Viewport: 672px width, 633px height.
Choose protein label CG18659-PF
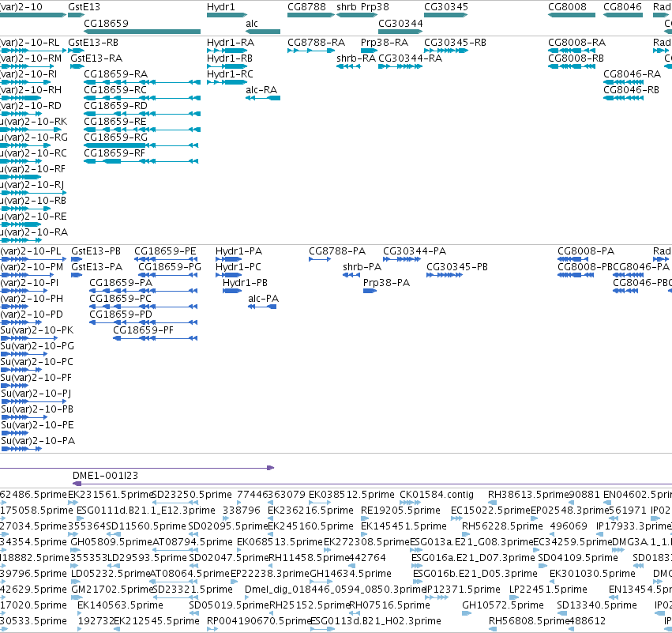[144, 330]
